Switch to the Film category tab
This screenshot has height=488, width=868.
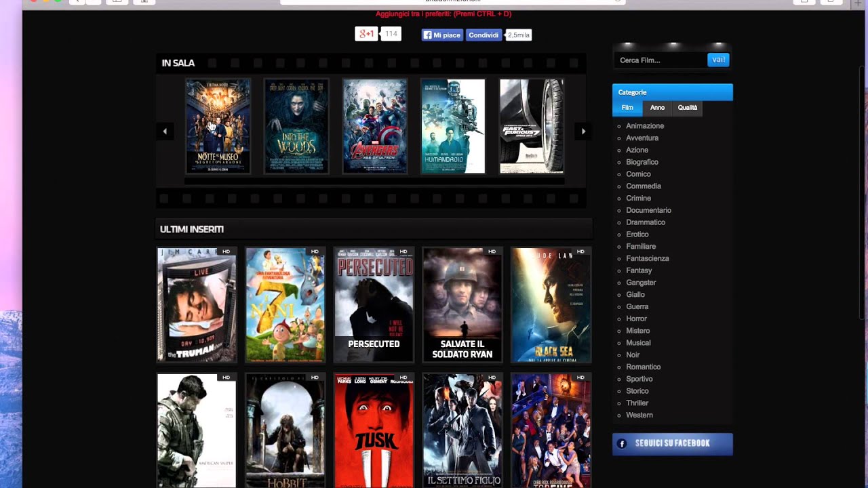(627, 108)
